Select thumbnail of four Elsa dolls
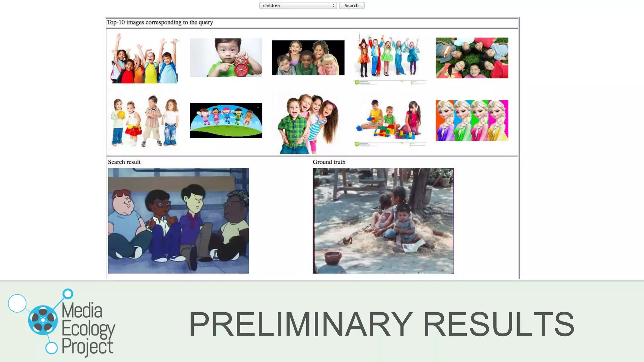 coord(472,121)
